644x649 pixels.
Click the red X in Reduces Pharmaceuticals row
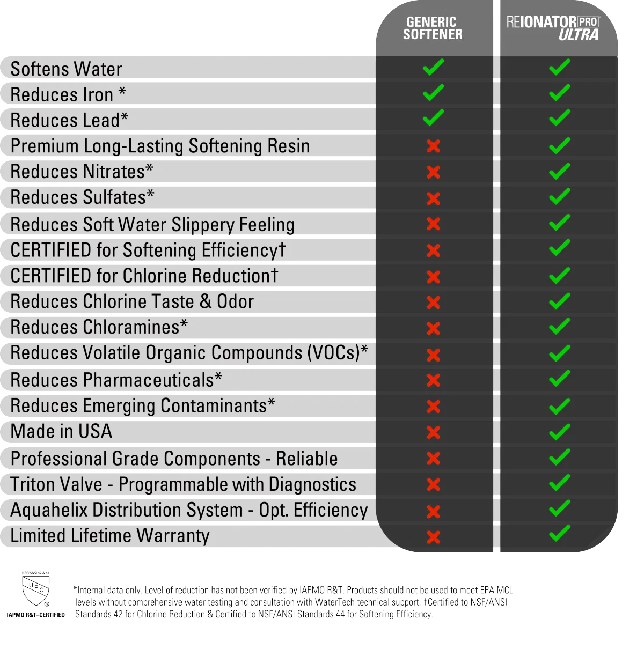(434, 380)
